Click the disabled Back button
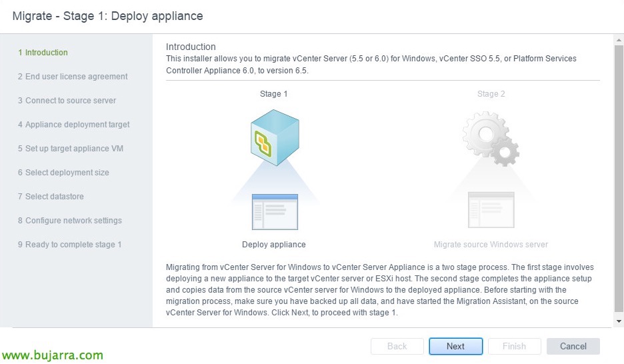Screen dimensions: 624x364 click(397, 346)
